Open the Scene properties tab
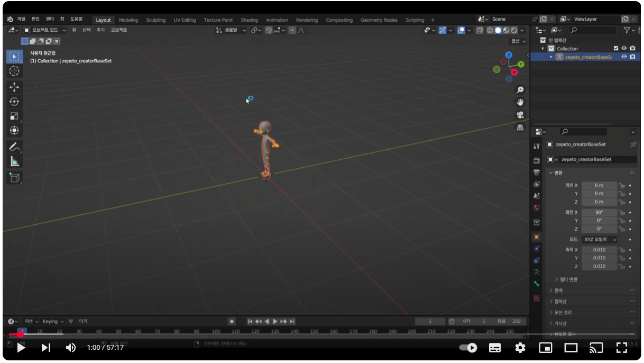644x363 pixels. pyautogui.click(x=537, y=196)
